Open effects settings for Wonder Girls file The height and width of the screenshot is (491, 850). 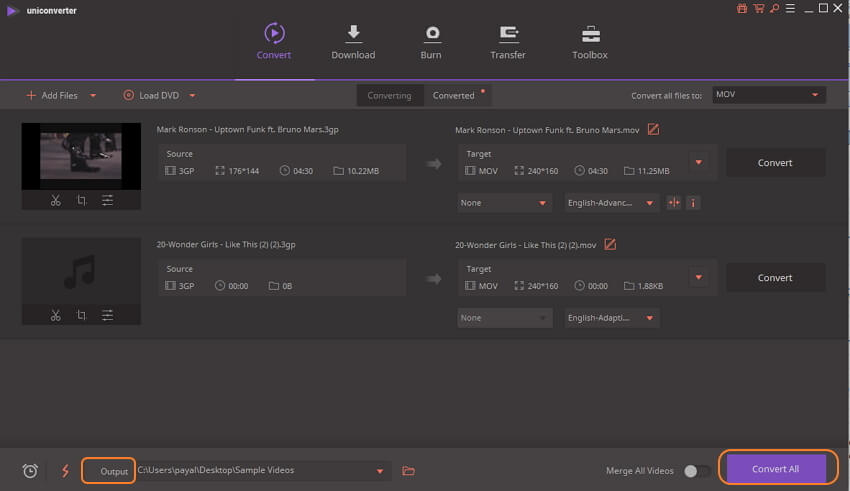coord(107,315)
